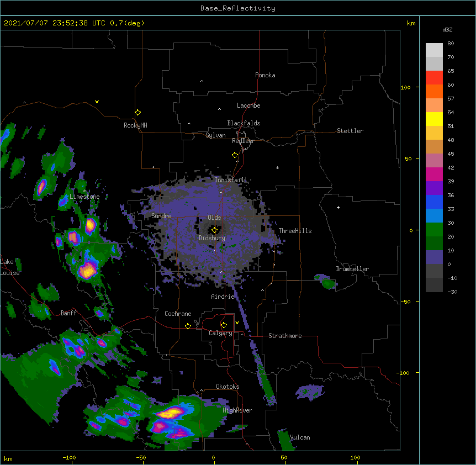Click the white plus marker north of Drumheller

point(338,207)
